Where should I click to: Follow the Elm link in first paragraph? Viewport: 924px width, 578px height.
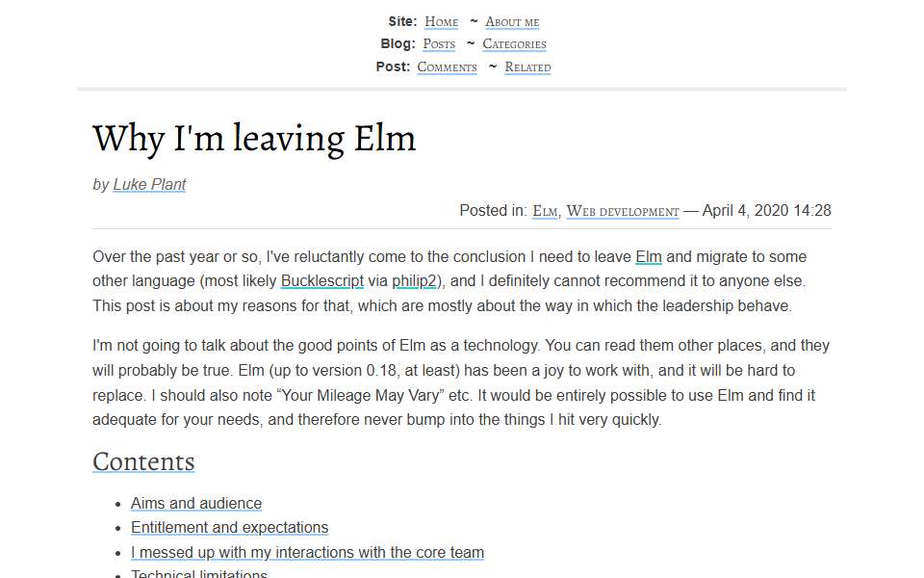[648, 257]
